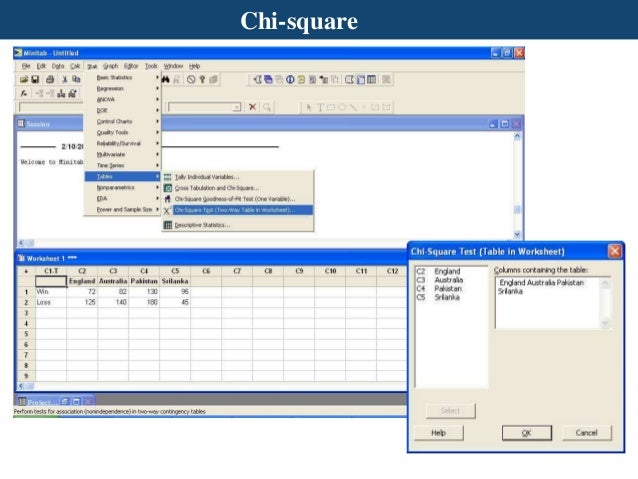Open the Tools menu
This screenshot has width=638, height=479.
[x=151, y=66]
